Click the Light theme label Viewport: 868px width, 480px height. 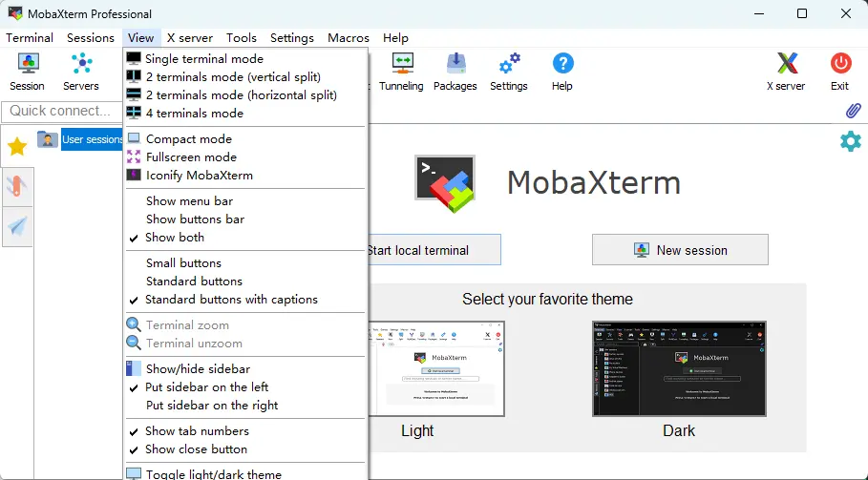coord(417,430)
